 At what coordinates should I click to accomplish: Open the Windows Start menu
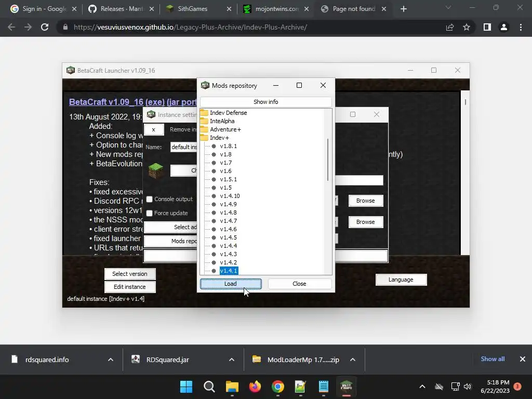pos(186,387)
